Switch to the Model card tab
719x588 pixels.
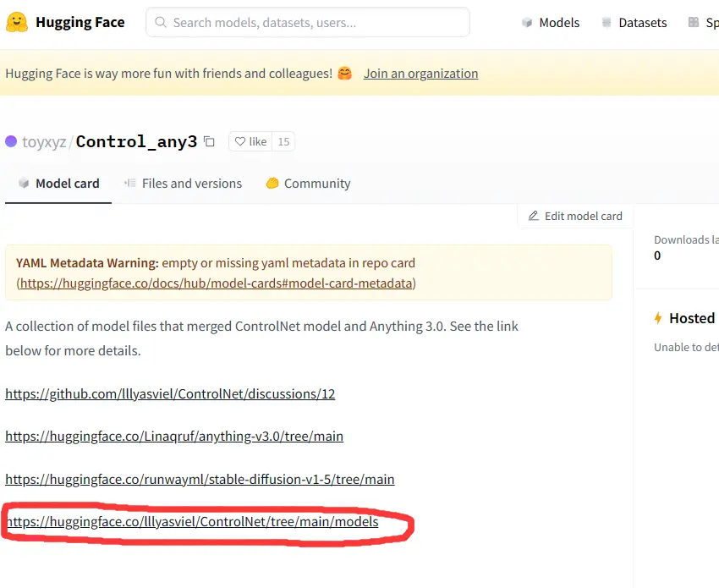58,184
